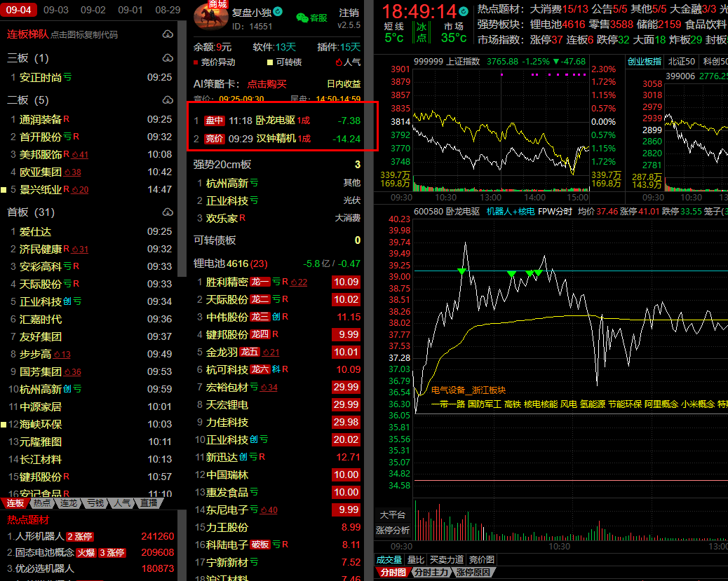Viewport: 728px width, 581px height.
Task: Click the yellow 可转债 legend square
Action: pos(270,62)
